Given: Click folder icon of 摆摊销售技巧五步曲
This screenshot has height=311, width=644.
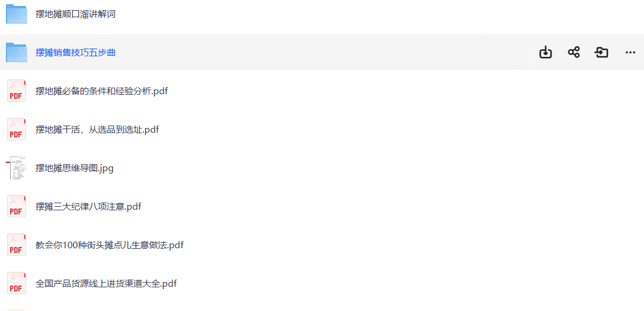Looking at the screenshot, I should point(17,53).
